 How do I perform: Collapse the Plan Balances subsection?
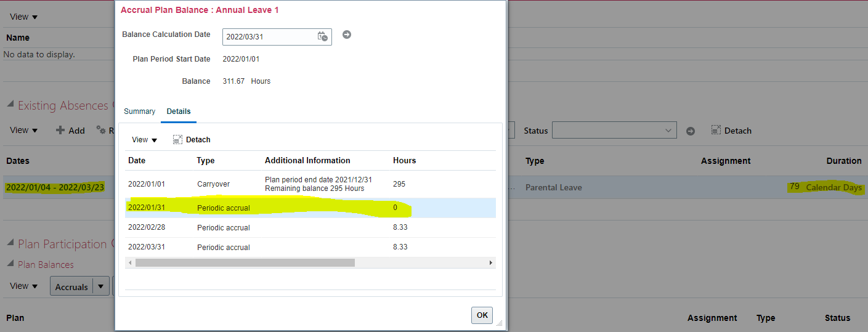click(x=10, y=264)
